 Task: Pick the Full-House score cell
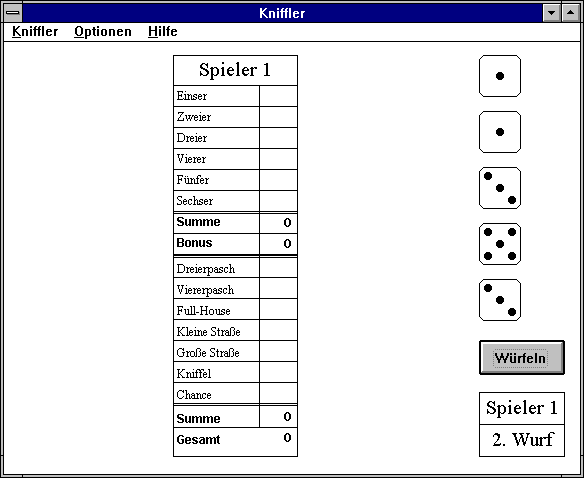[x=278, y=309]
